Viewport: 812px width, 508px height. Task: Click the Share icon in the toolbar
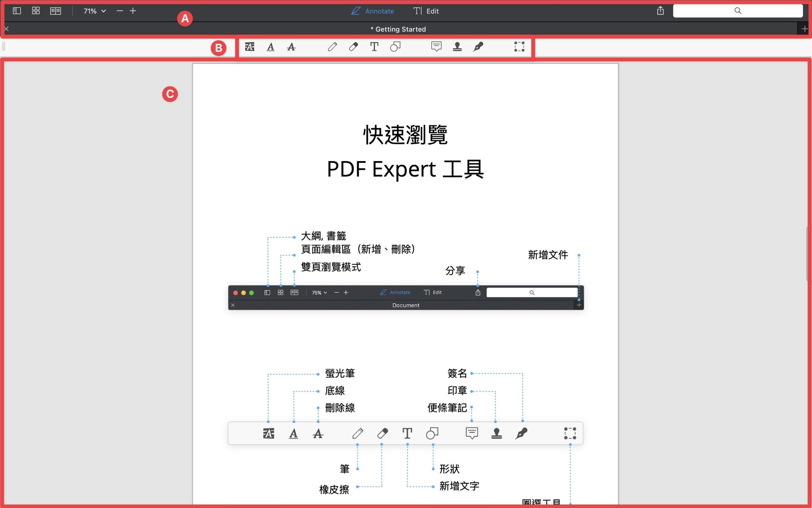(x=660, y=11)
